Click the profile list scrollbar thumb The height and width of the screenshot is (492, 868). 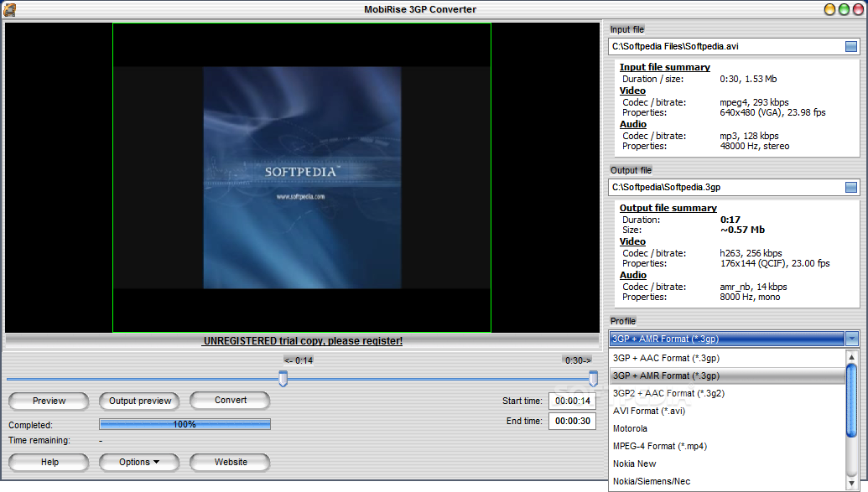pyautogui.click(x=852, y=401)
